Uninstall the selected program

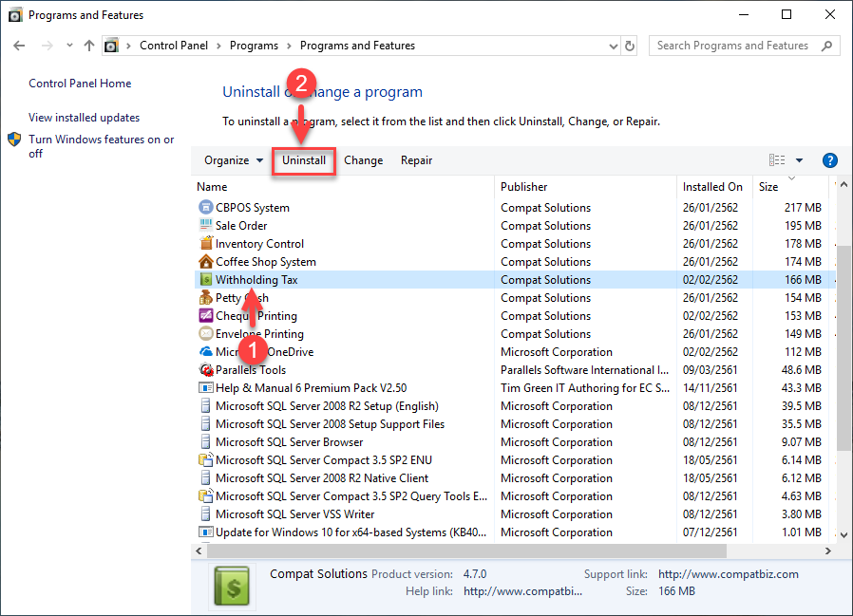pos(304,160)
